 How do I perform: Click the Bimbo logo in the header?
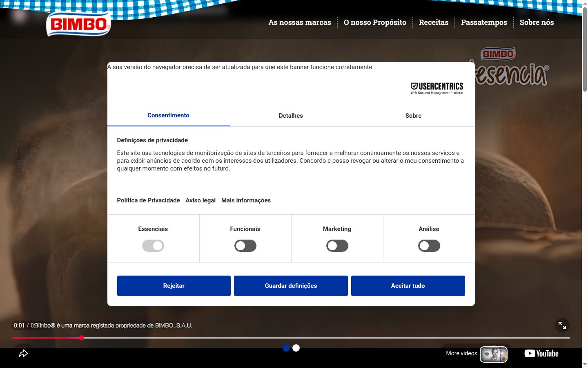click(x=78, y=24)
